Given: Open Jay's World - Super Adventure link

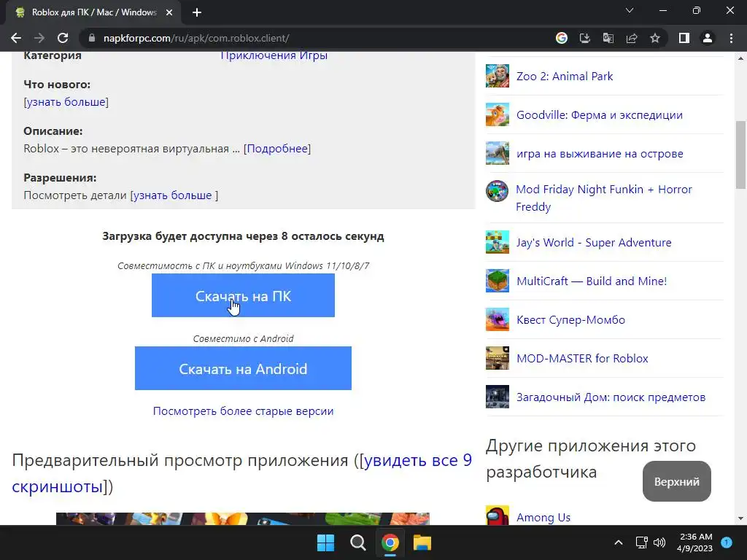Looking at the screenshot, I should click(594, 242).
